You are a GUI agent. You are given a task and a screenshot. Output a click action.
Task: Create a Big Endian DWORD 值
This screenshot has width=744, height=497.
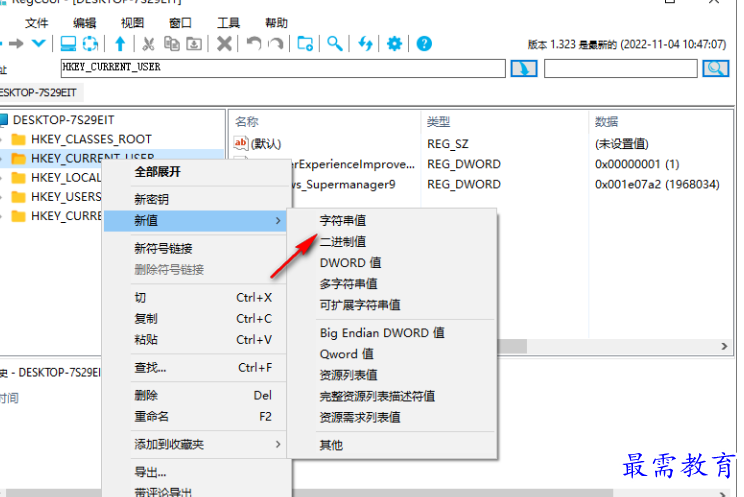(382, 333)
